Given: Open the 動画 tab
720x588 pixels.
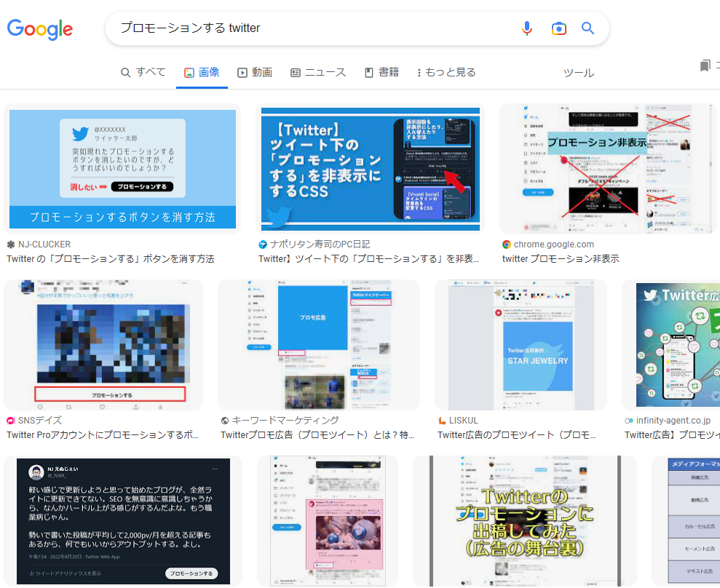Looking at the screenshot, I should tap(255, 72).
